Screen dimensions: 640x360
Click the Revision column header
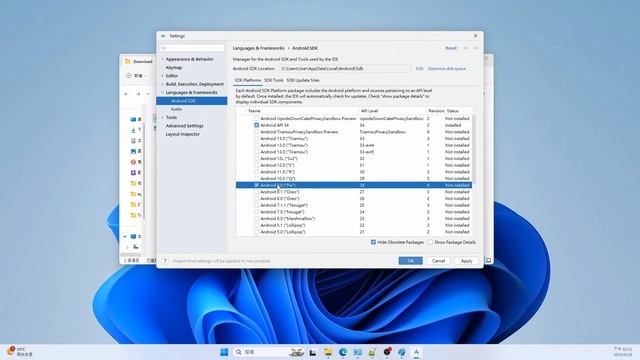pyautogui.click(x=436, y=111)
